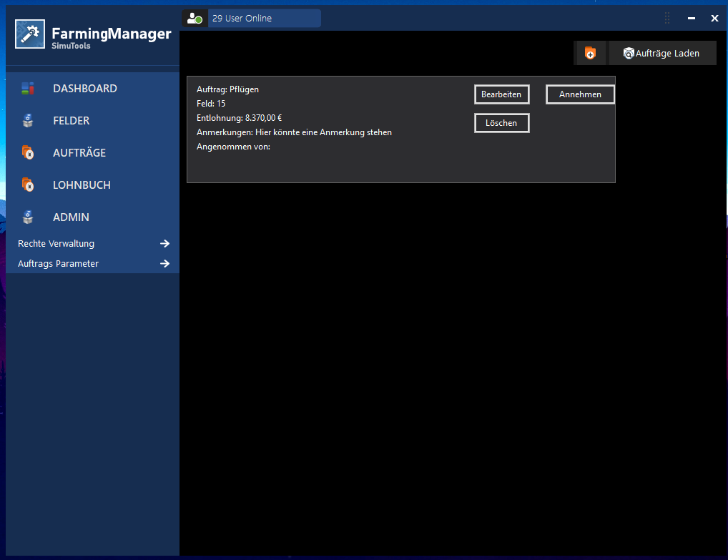Image resolution: width=728 pixels, height=560 pixels.
Task: Click the orange add-order icon button
Action: [590, 53]
